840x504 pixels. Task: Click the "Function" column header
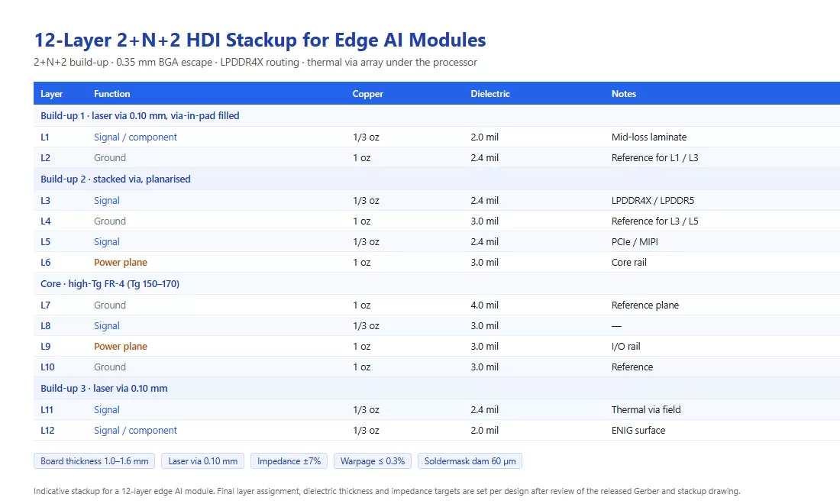(x=112, y=94)
